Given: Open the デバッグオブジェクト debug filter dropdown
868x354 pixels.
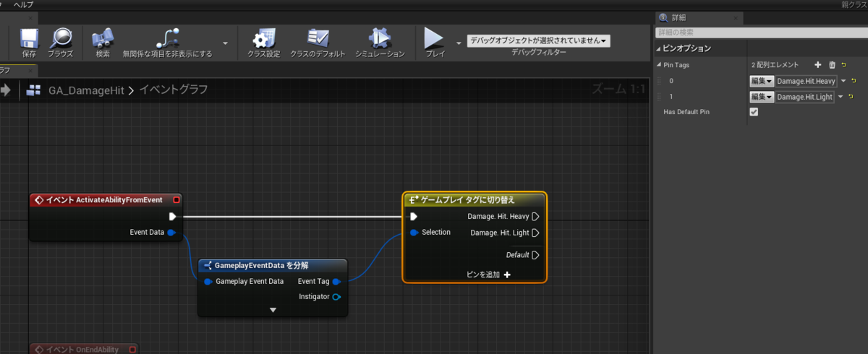Looking at the screenshot, I should (x=538, y=40).
